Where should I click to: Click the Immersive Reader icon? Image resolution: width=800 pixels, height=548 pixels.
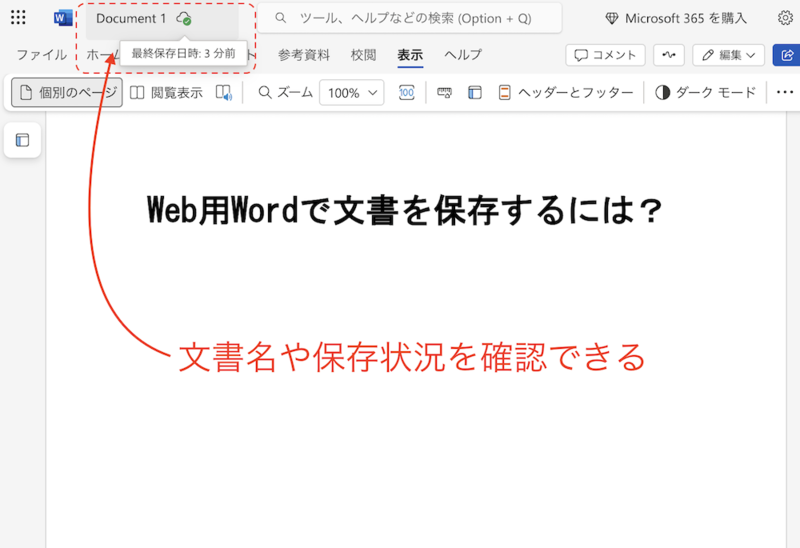(x=223, y=92)
